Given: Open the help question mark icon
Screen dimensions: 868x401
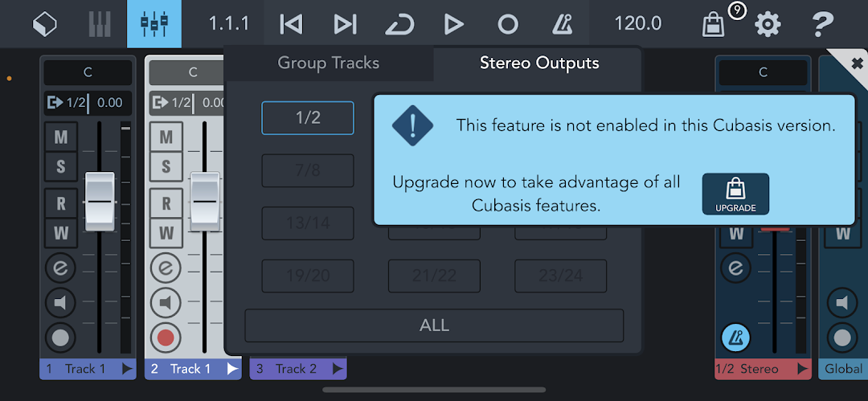Looking at the screenshot, I should coord(822,24).
